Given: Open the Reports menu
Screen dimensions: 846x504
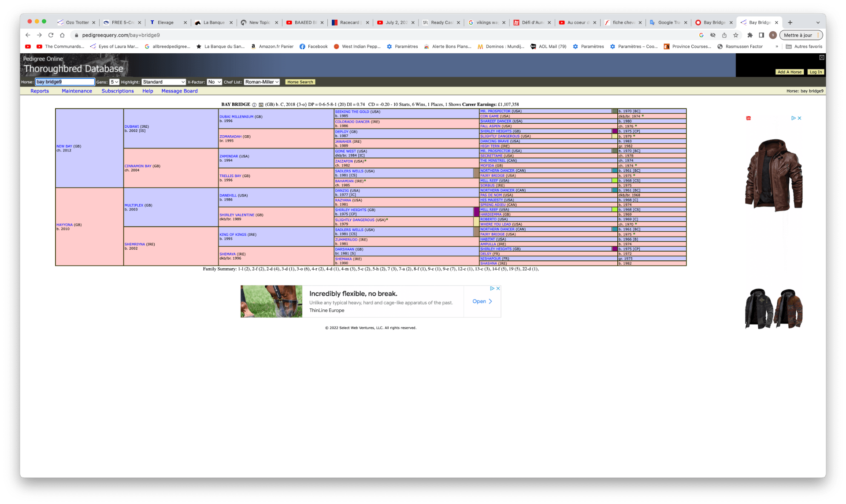Looking at the screenshot, I should point(40,91).
